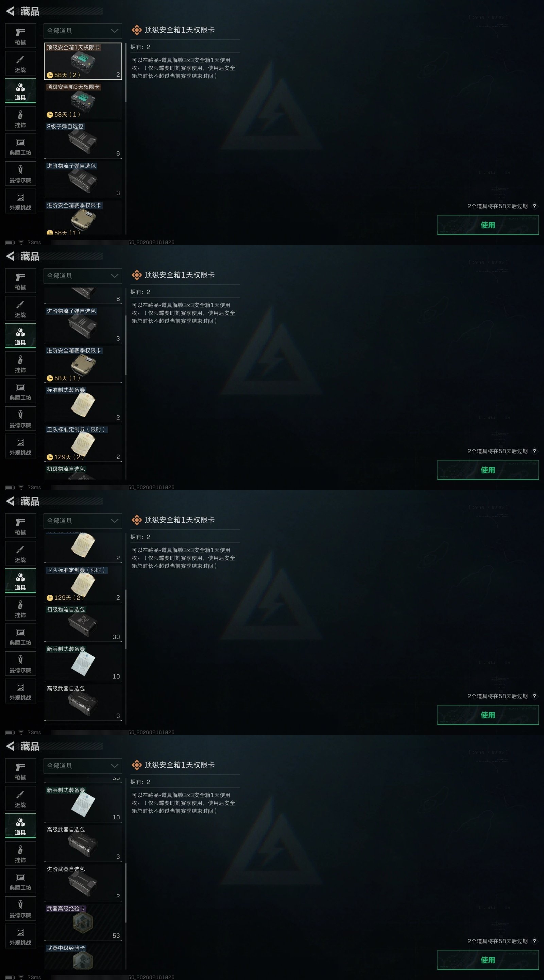
Task: Pick 初级物流自选包 showing quantity 30
Action: point(83,623)
